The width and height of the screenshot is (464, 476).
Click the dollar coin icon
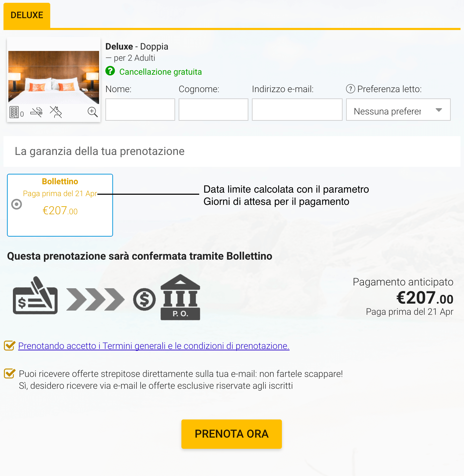pyautogui.click(x=144, y=299)
